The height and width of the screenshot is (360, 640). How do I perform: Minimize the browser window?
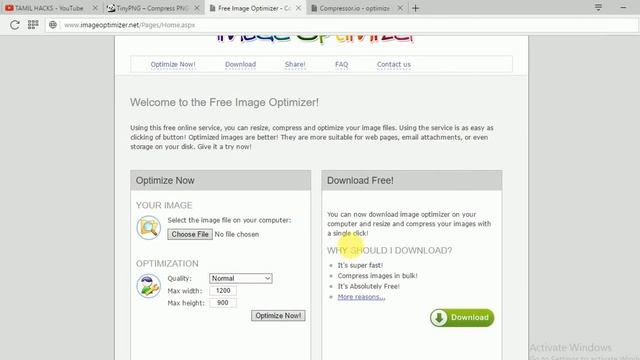623,8
